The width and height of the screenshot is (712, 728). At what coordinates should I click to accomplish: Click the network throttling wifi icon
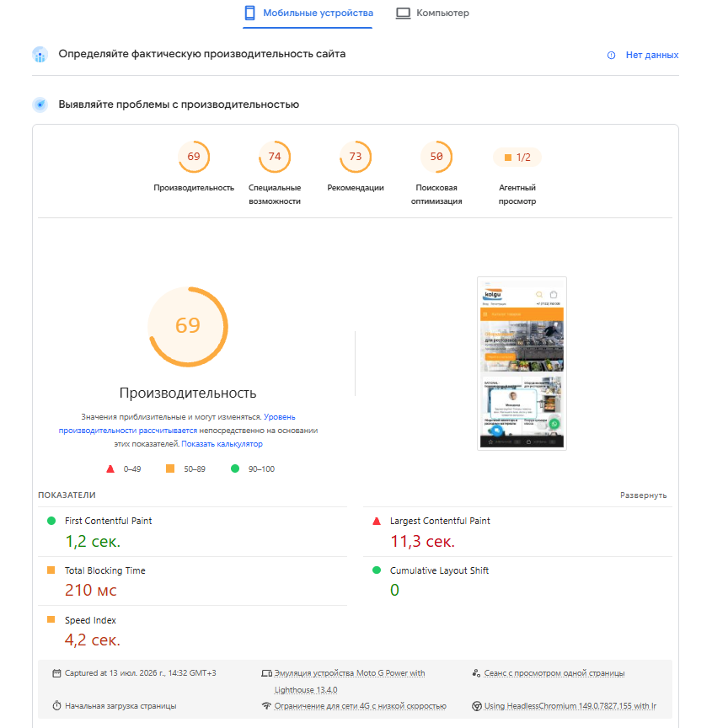pos(266,706)
